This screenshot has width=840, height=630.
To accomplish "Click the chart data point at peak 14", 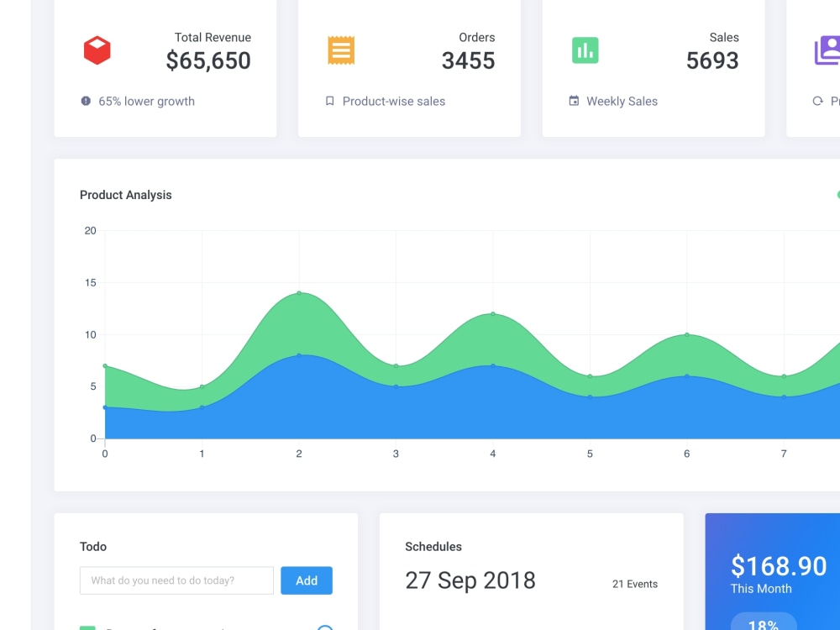I will pyautogui.click(x=299, y=292).
